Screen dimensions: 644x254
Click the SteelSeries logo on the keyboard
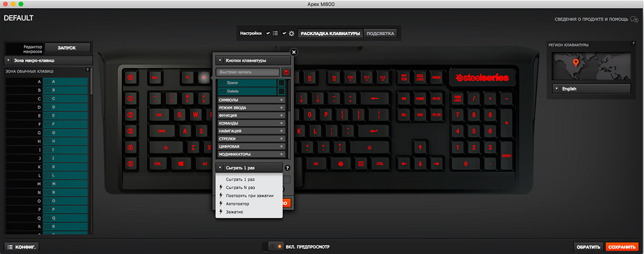click(x=483, y=77)
